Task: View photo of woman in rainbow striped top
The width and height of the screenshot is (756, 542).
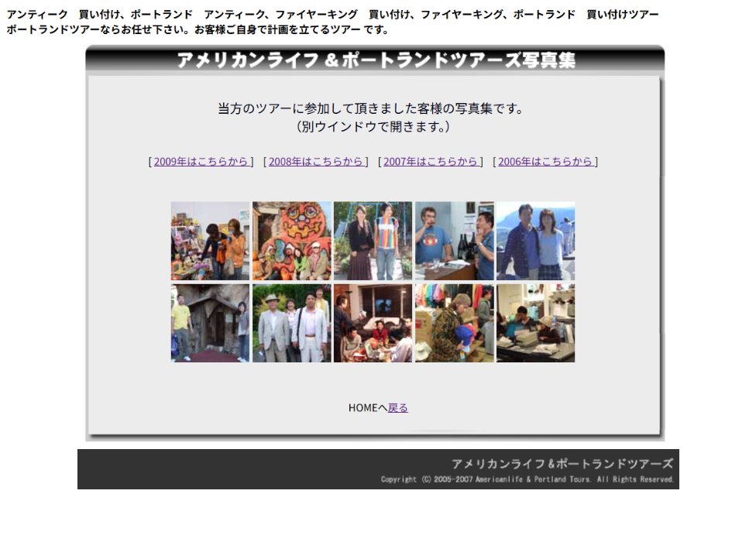Action: (x=373, y=242)
